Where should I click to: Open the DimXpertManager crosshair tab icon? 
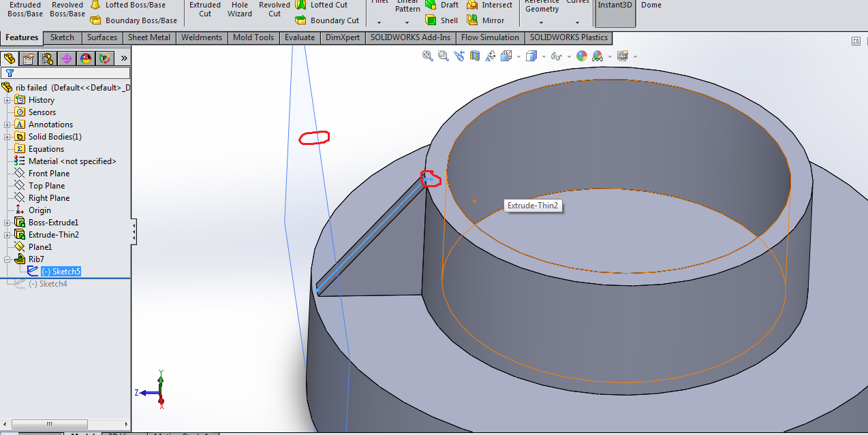click(66, 59)
